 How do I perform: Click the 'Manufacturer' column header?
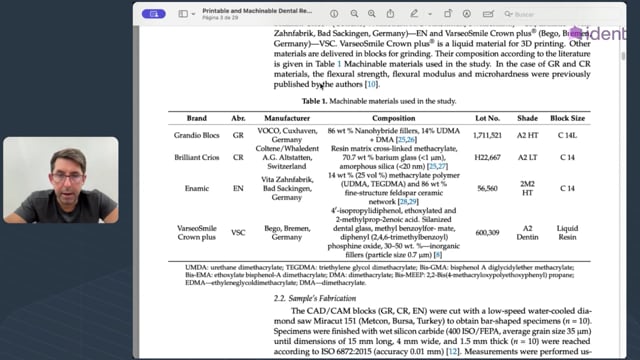pos(287,118)
